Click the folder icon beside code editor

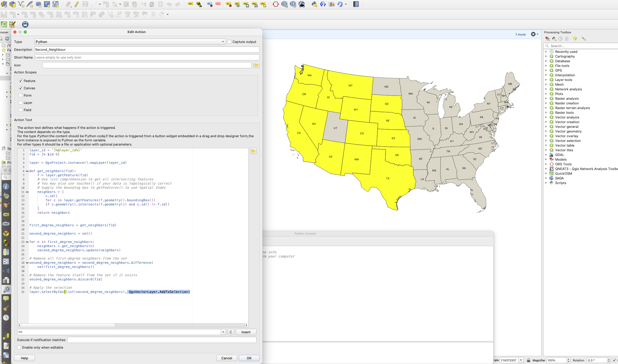[253, 151]
